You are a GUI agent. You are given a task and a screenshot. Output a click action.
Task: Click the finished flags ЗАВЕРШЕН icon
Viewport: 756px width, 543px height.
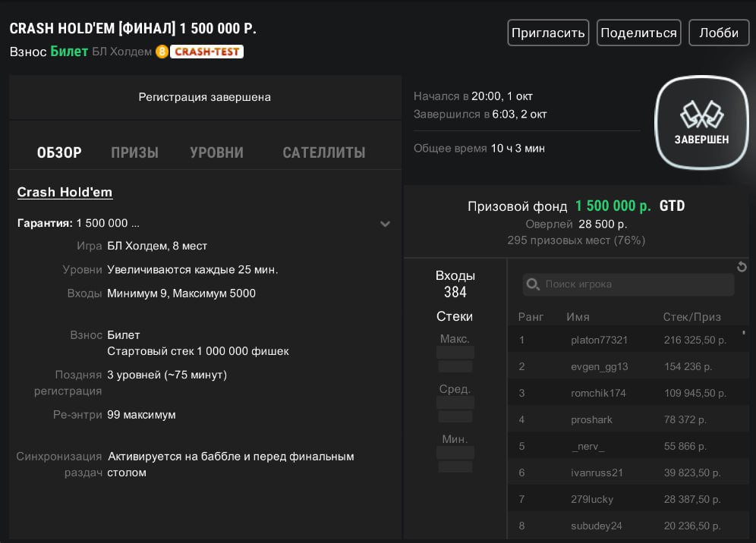(x=701, y=123)
